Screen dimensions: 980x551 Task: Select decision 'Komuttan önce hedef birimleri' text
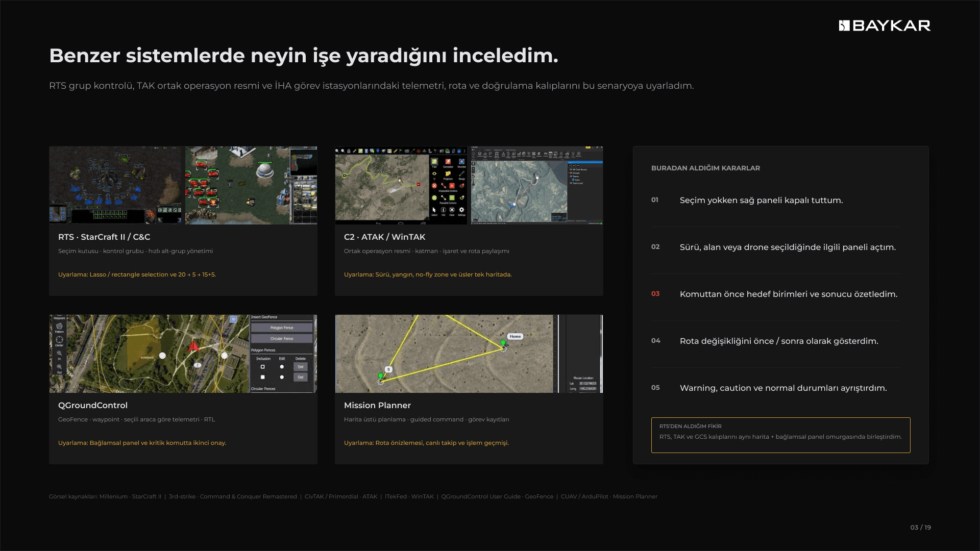tap(789, 294)
